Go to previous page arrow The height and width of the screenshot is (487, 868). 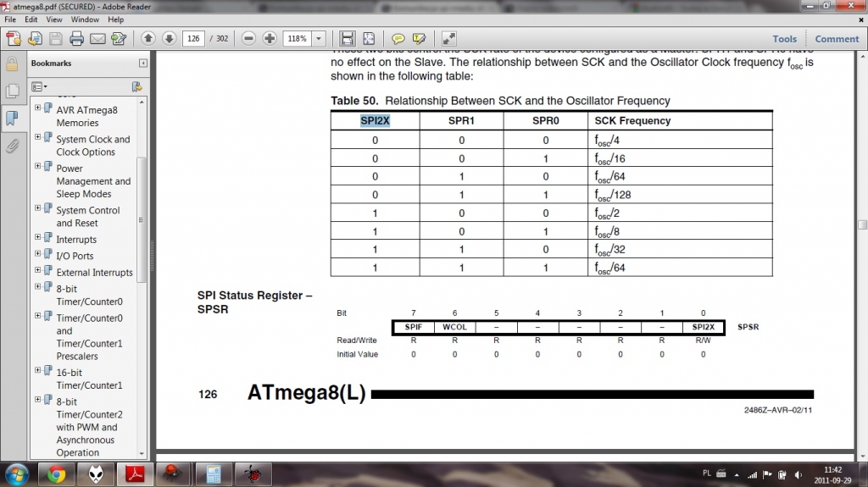click(147, 38)
